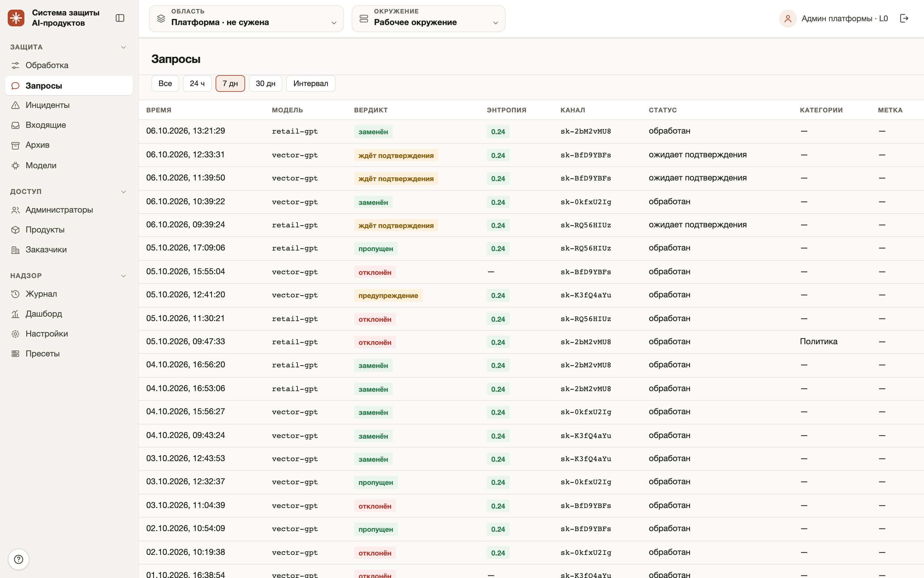
Task: Click the Продукты cube icon
Action: (x=15, y=230)
